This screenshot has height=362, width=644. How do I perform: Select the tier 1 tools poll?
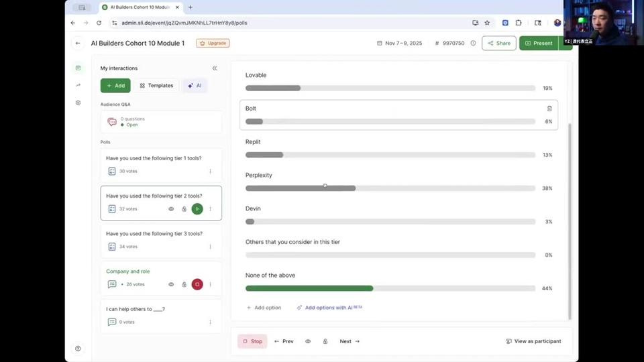[161, 165]
